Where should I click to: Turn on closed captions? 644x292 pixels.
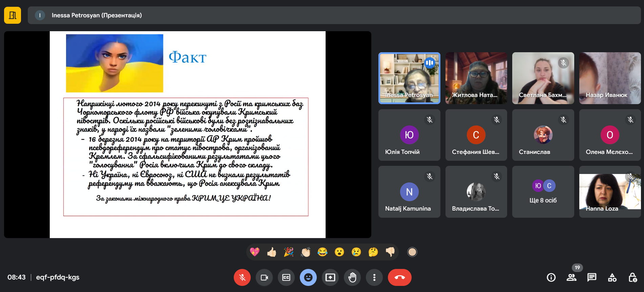(286, 277)
